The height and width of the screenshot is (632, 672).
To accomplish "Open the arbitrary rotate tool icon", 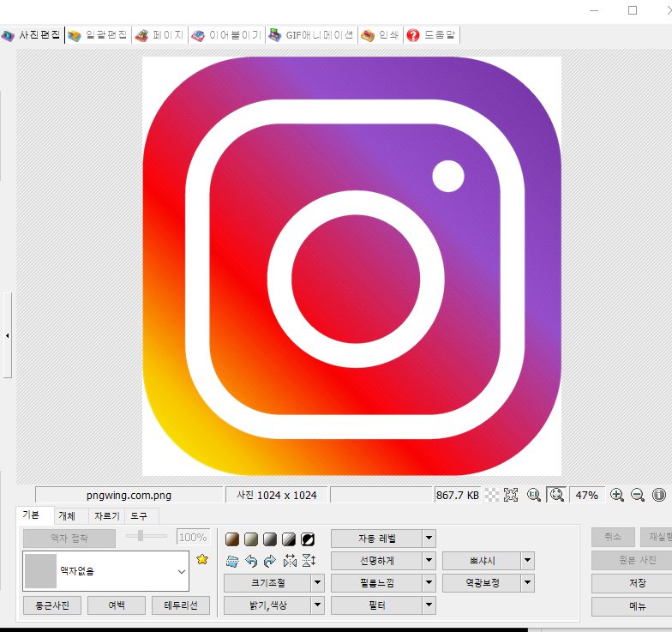I will (232, 561).
